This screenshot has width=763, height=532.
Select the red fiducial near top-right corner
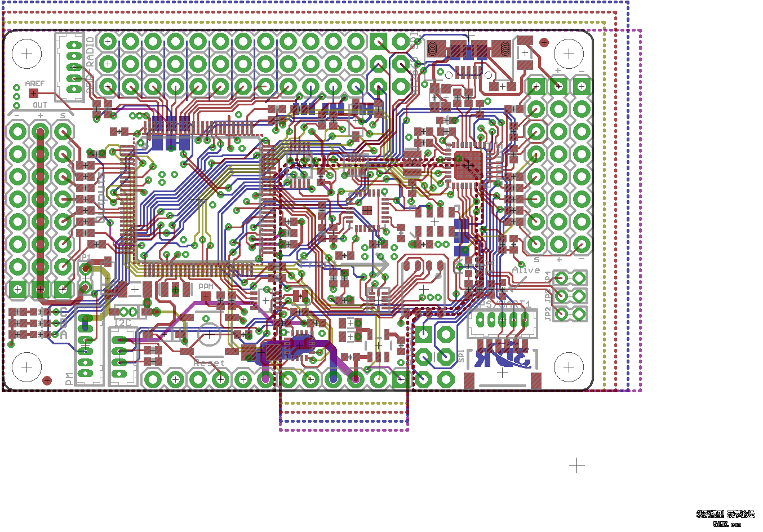pos(544,42)
